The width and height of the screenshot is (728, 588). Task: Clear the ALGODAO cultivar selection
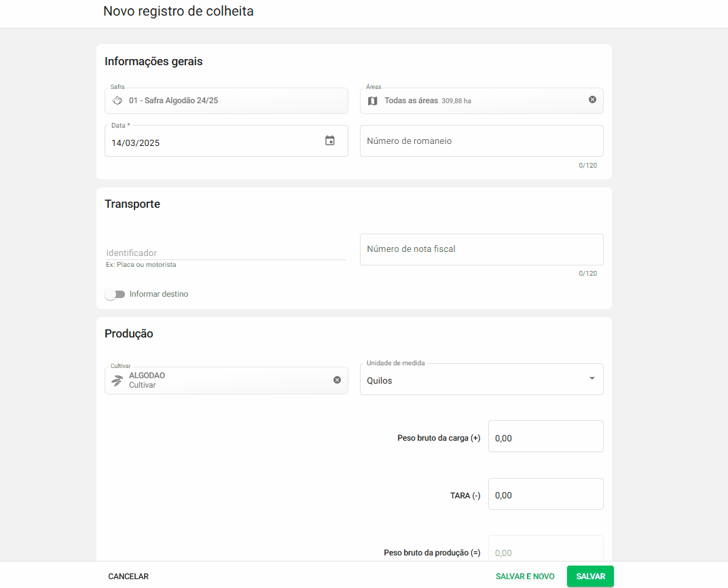point(337,380)
